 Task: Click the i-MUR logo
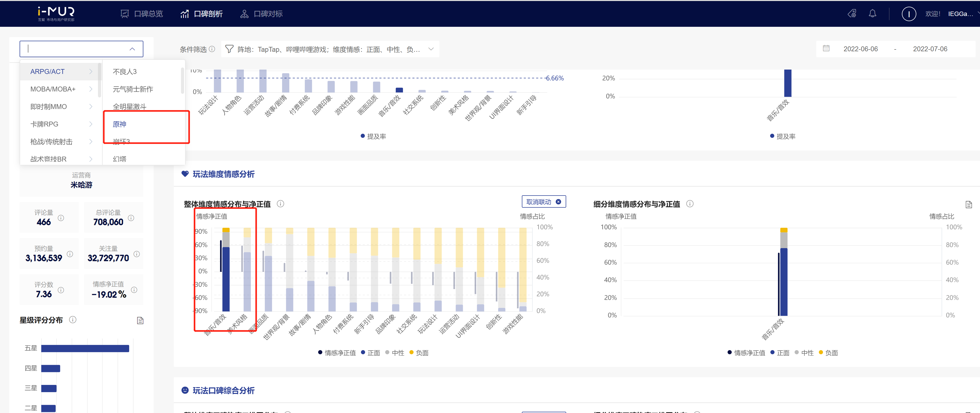point(56,14)
